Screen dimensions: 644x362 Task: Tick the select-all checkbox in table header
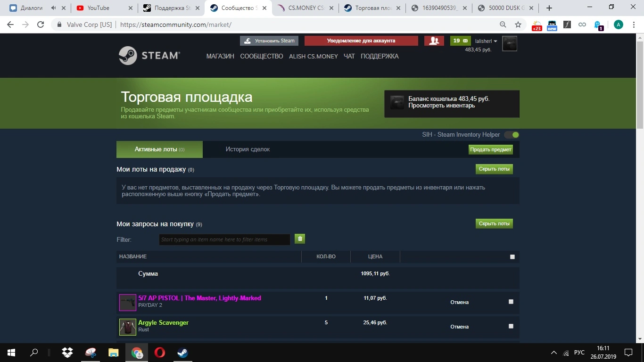pyautogui.click(x=512, y=257)
